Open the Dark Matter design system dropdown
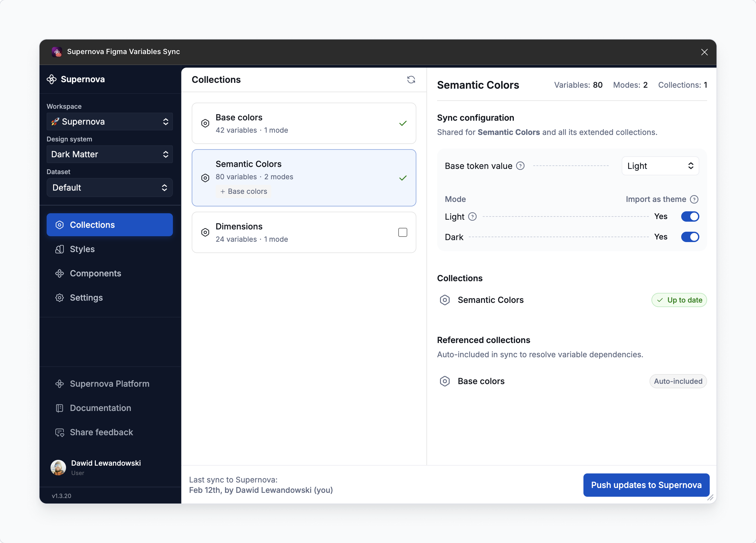The height and width of the screenshot is (543, 756). (x=110, y=154)
